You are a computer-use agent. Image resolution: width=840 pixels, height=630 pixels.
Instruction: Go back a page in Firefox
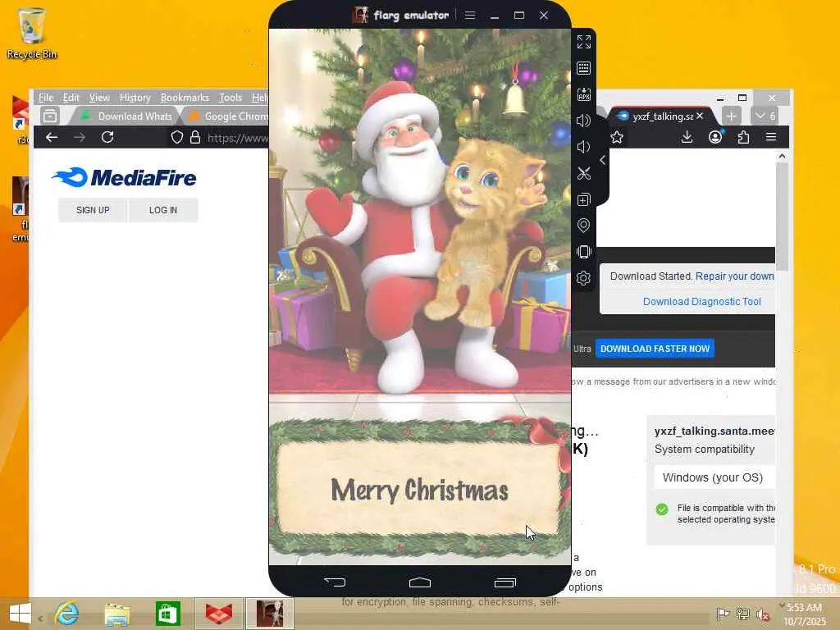click(x=52, y=138)
